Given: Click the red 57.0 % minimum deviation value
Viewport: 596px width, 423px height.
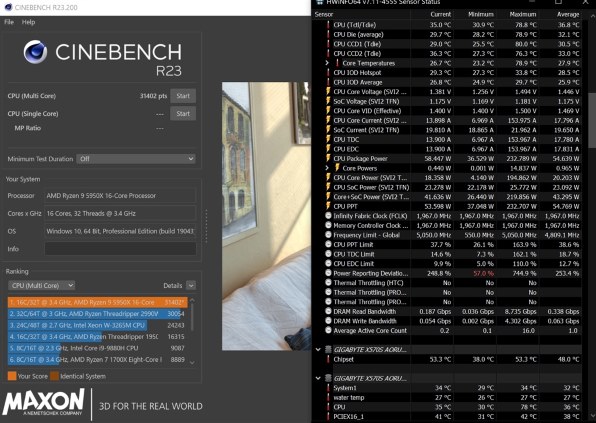Looking at the screenshot, I should [x=483, y=273].
